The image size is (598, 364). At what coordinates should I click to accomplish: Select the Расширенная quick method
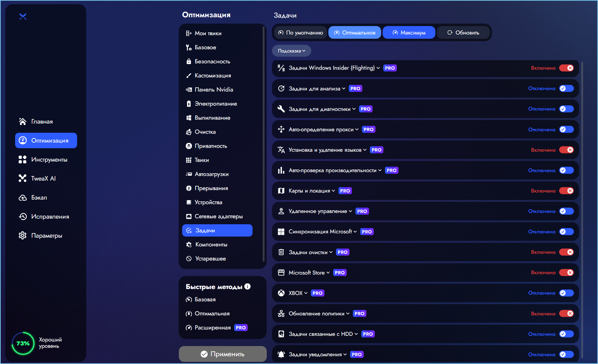click(216, 328)
